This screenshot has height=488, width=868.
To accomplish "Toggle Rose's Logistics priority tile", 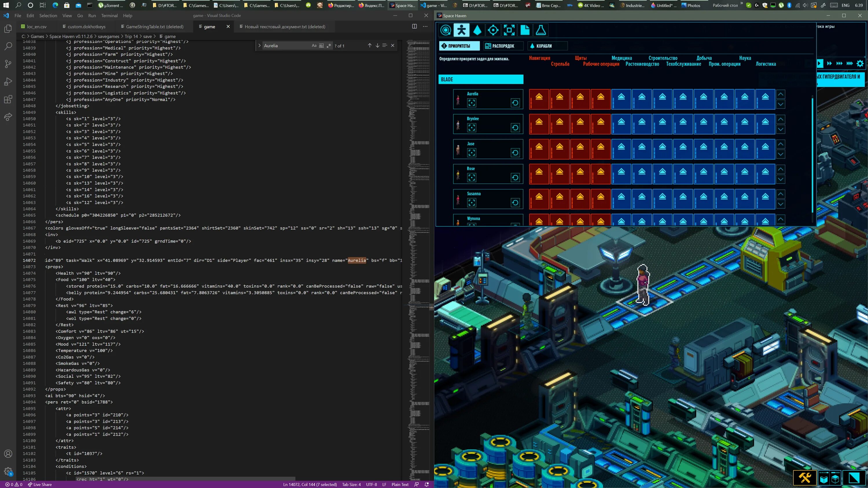I will 765,174.
